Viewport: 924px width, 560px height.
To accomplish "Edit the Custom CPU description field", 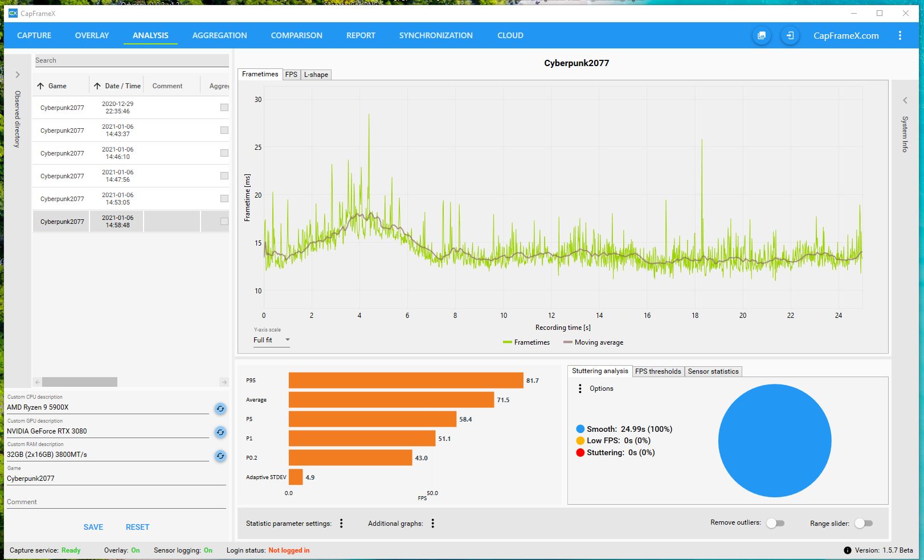I will click(x=108, y=407).
